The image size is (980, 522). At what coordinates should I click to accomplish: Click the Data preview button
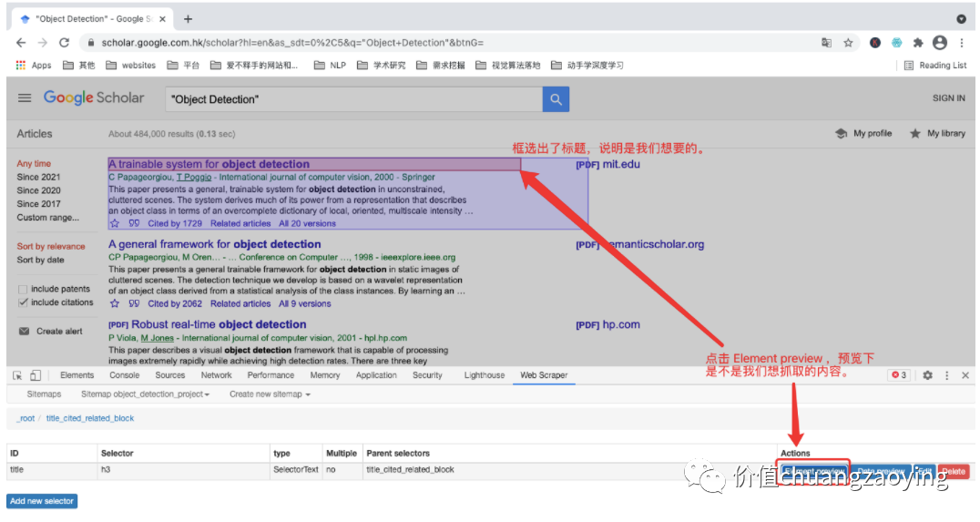tap(881, 471)
